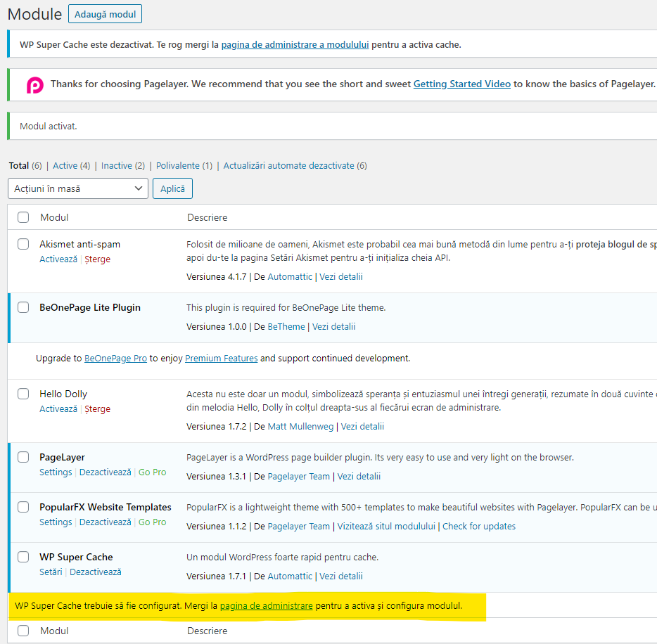Tick the select-all checkbox in table footer
657x644 pixels.
[23, 631]
